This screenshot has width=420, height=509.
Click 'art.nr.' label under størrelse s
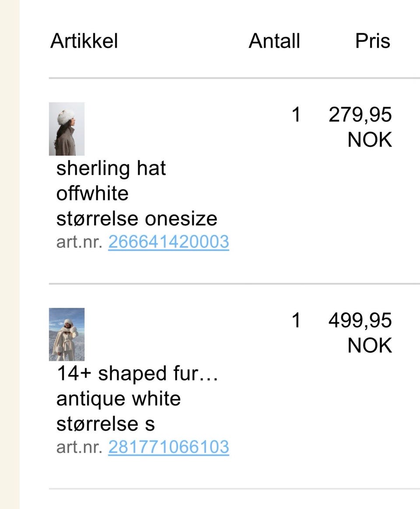[x=80, y=447]
